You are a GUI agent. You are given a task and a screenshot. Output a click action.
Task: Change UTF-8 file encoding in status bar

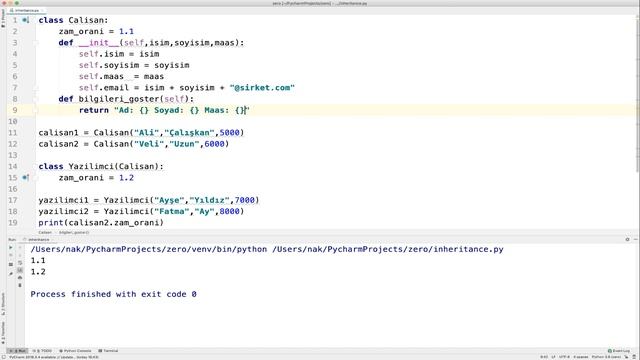pyautogui.click(x=564, y=357)
